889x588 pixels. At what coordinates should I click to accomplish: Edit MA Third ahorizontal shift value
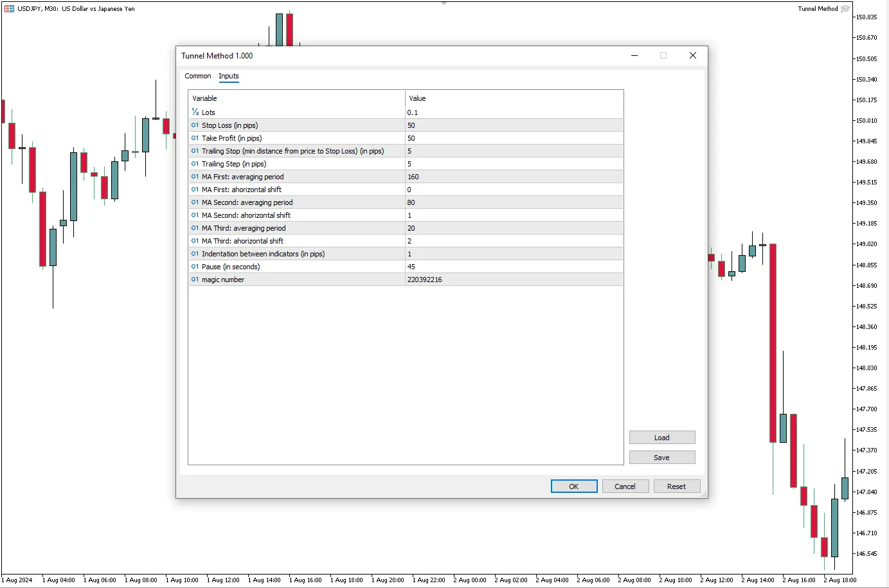point(514,241)
